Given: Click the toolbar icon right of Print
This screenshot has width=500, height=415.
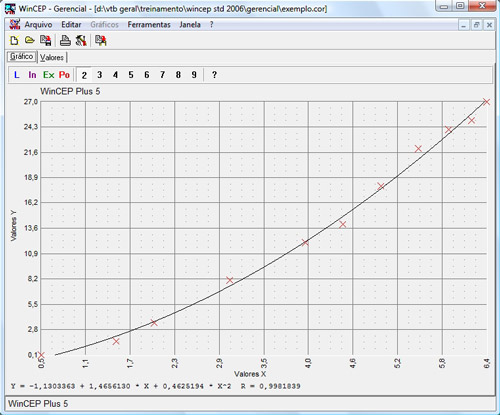Looking at the screenshot, I should coord(81,41).
